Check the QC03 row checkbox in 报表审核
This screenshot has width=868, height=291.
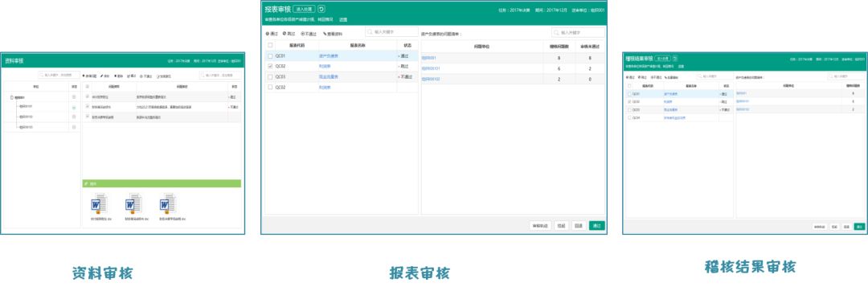click(270, 77)
